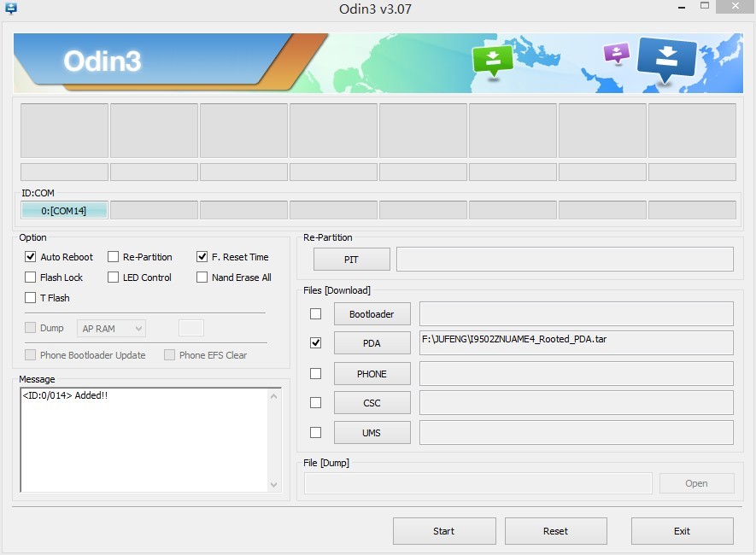Screen dimensions: 756x555
Task: Disable the Auto Reboot option
Action: coord(30,257)
